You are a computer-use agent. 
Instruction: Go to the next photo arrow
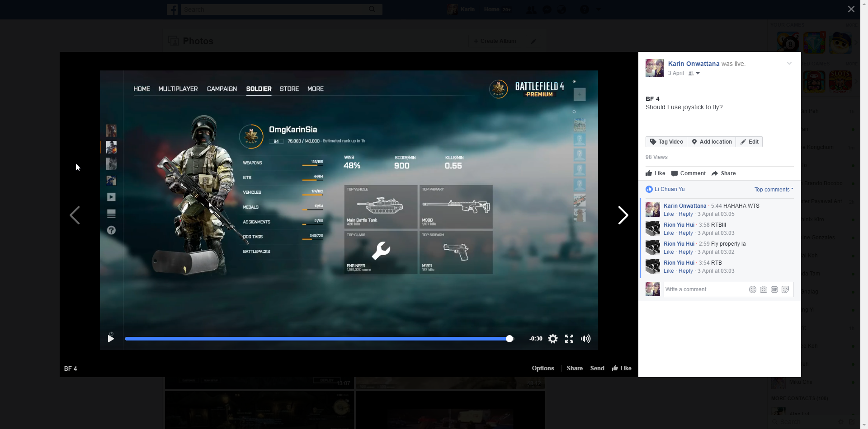tap(623, 215)
